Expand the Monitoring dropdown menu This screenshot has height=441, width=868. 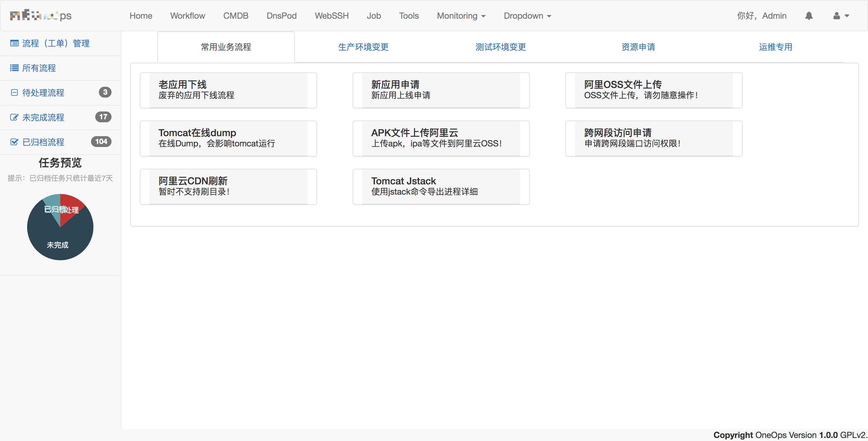click(x=461, y=16)
